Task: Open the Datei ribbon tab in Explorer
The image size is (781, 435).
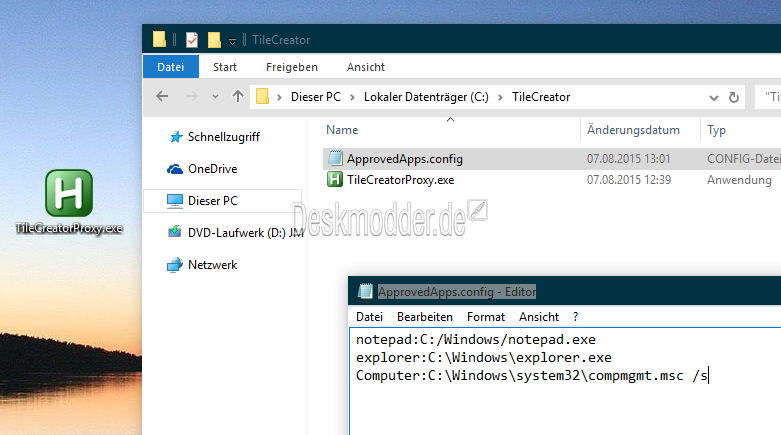Action: pyautogui.click(x=170, y=67)
